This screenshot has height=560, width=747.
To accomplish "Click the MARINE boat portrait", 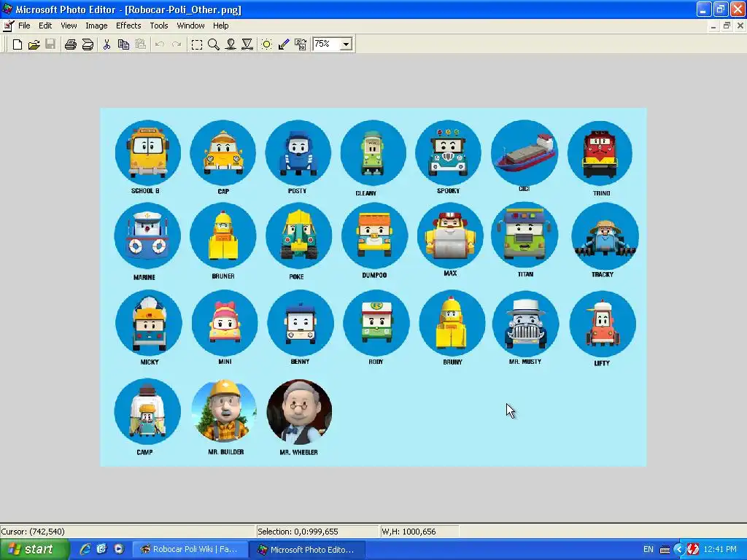I will pos(147,236).
